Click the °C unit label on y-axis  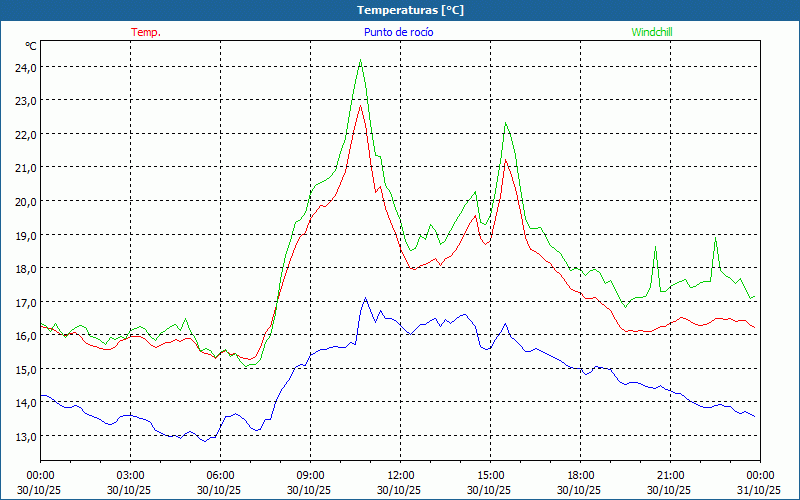point(31,46)
